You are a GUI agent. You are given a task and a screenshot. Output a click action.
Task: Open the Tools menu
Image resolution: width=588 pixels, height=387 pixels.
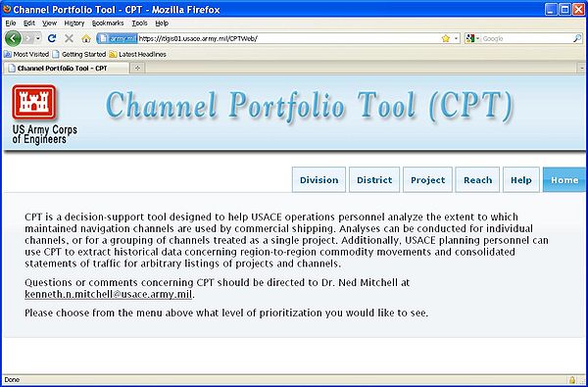coord(139,24)
